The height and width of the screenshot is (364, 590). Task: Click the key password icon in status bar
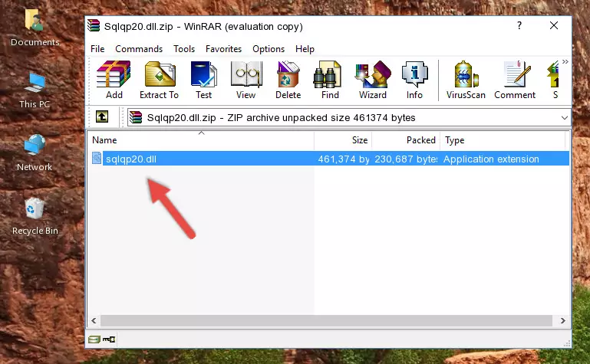[109, 339]
